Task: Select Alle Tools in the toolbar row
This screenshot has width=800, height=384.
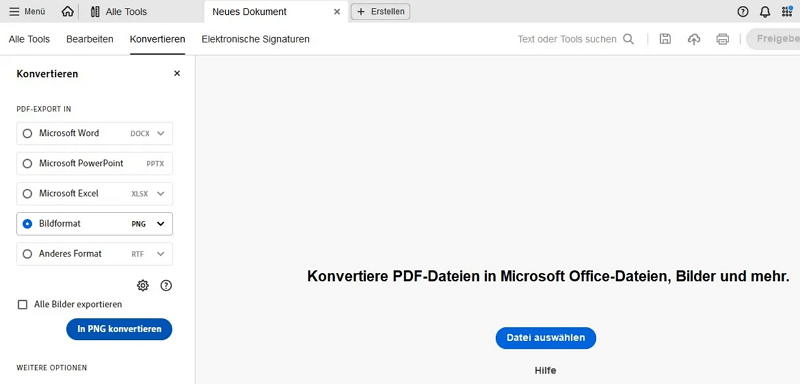Action: 29,39
